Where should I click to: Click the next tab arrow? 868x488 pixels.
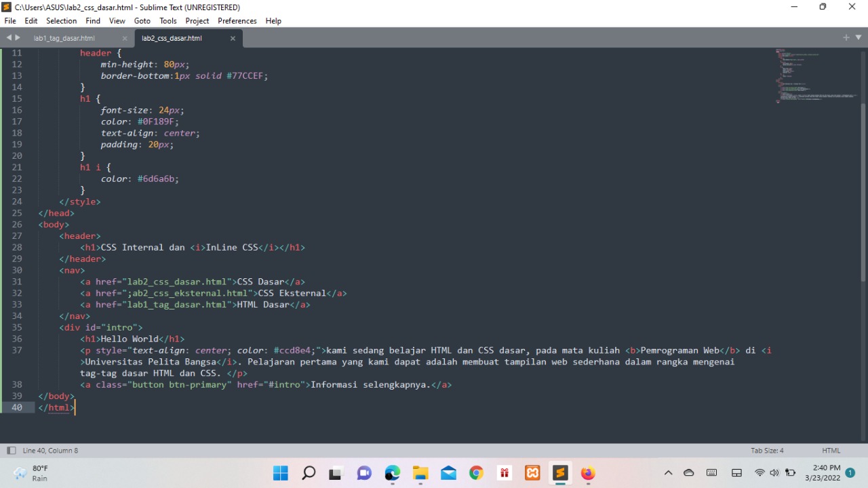[x=18, y=37]
